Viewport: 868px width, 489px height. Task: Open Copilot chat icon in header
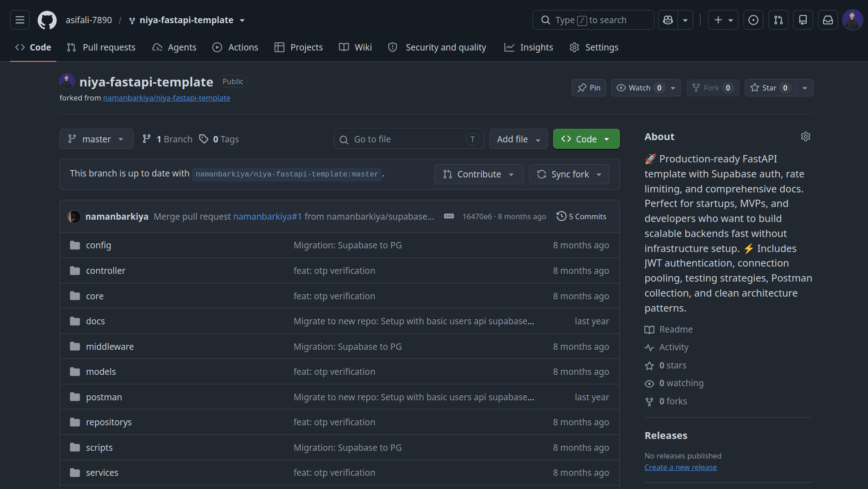pos(668,20)
